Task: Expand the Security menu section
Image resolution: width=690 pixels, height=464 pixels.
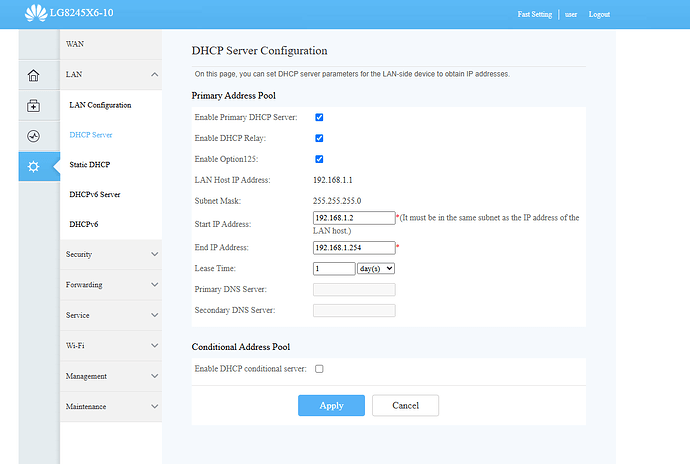Action: [x=111, y=254]
